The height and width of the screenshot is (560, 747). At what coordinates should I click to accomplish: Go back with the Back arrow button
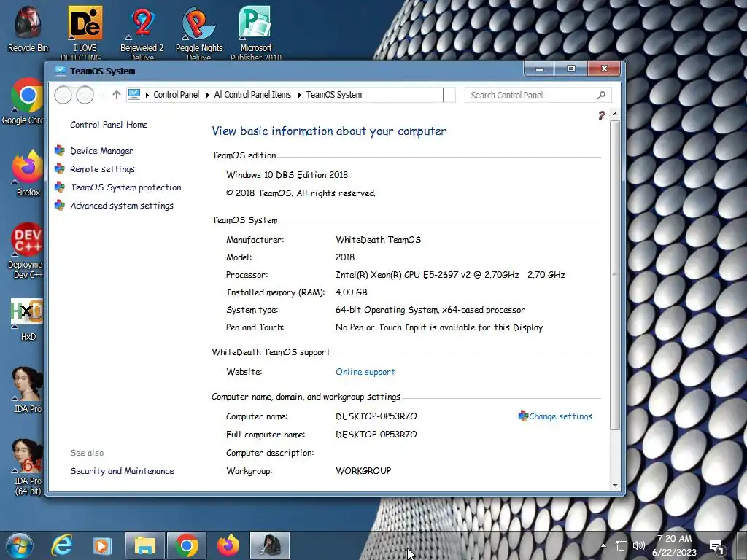point(63,95)
